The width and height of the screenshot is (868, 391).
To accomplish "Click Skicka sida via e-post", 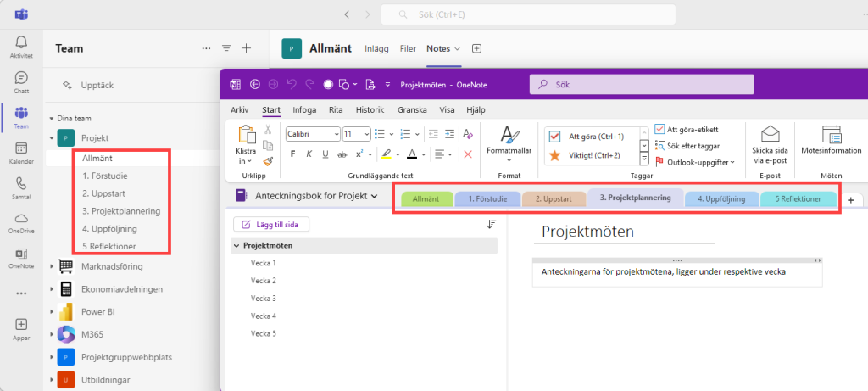I will 770,145.
